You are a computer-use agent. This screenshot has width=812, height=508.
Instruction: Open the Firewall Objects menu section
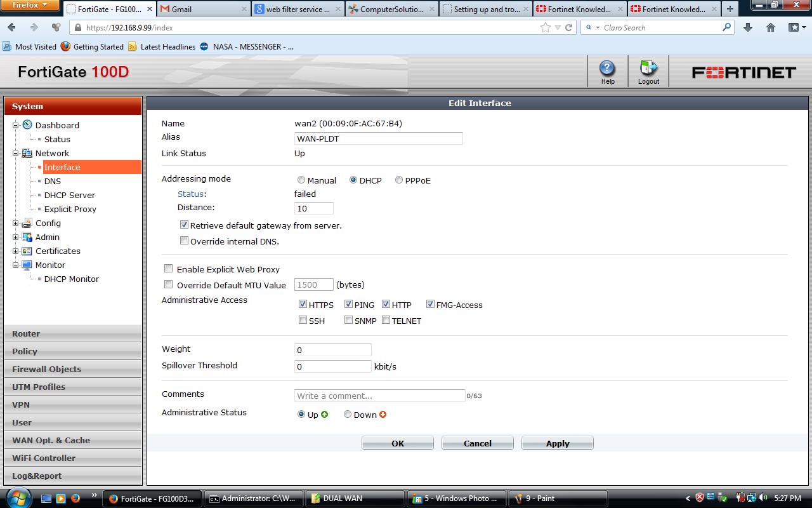point(73,369)
